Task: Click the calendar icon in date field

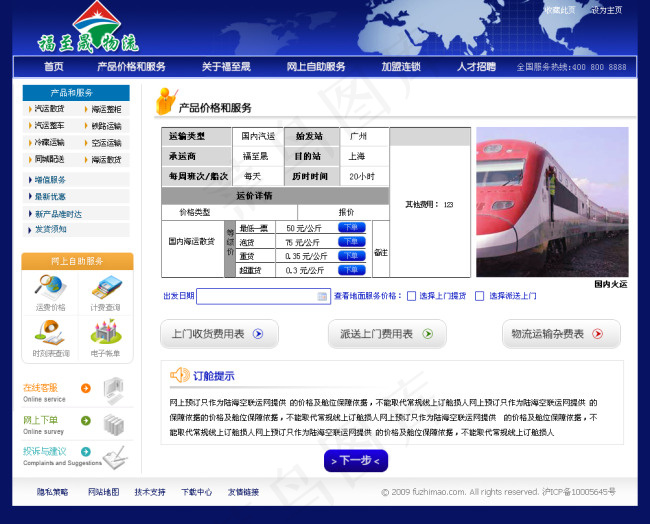Action: pyautogui.click(x=322, y=297)
